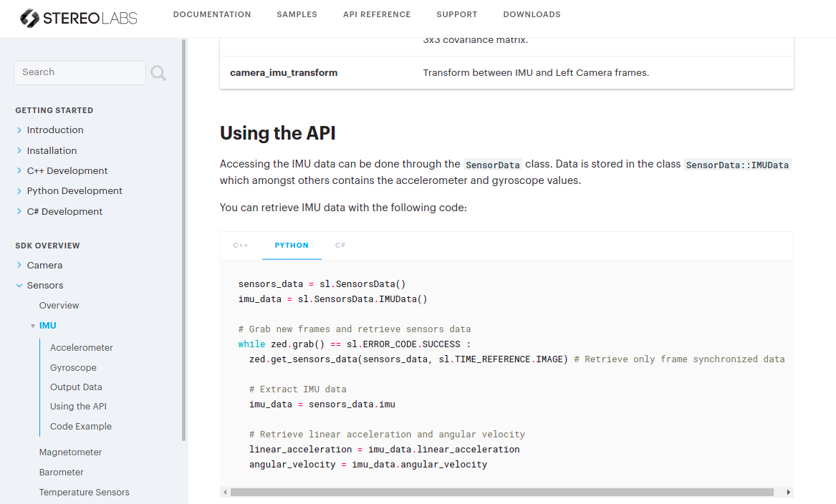Open the Accelerometer page in the sidebar
836x504 pixels.
(81, 347)
